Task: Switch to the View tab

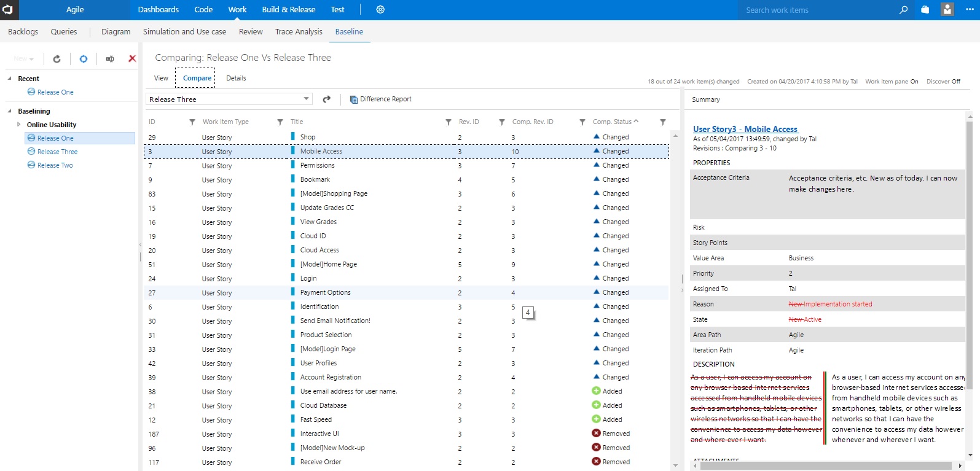Action: (161, 78)
